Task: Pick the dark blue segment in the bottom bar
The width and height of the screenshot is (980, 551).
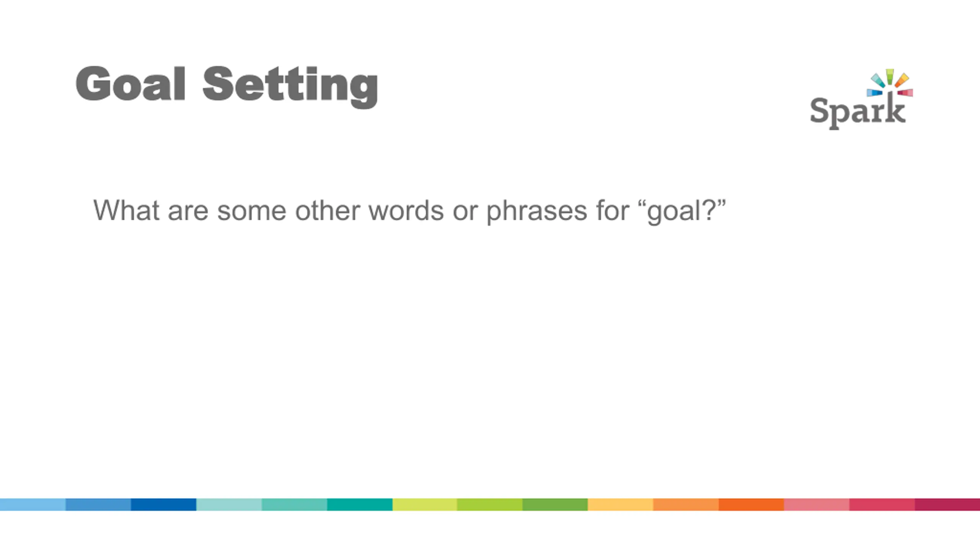Action: coord(163,504)
